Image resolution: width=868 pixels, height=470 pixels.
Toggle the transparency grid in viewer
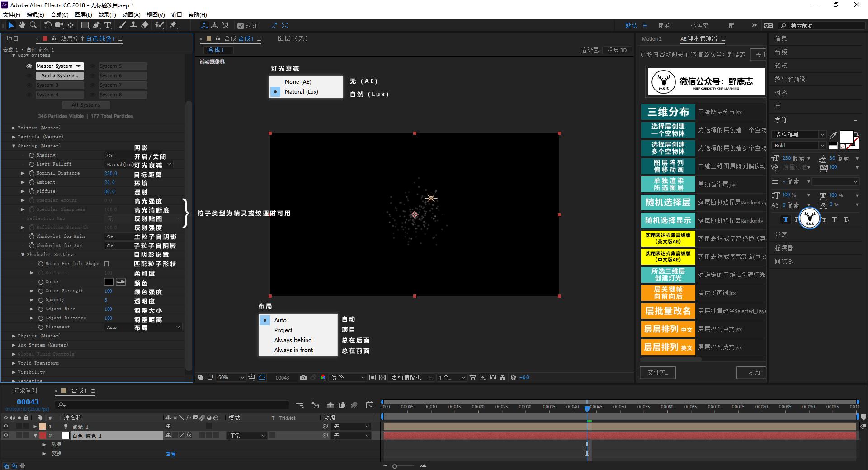(x=382, y=377)
